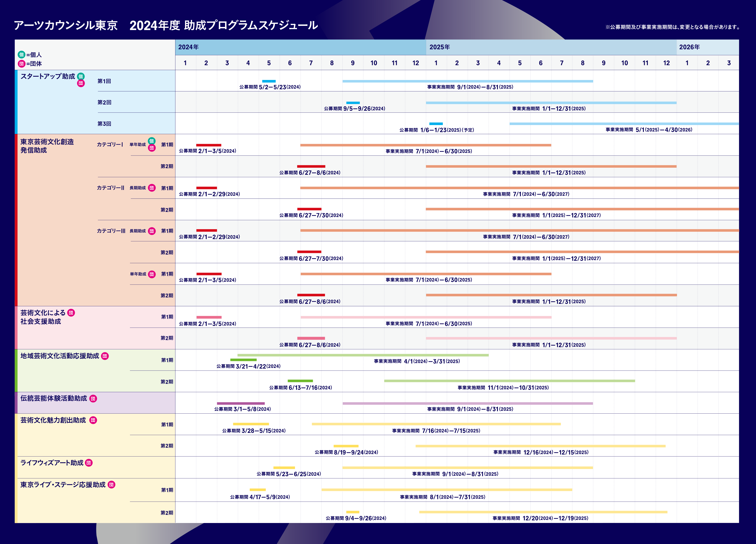Screen dimensions: 756x544
Task: Click 団 badge beside 芸術文化による社会支援助成
Action: 71,312
